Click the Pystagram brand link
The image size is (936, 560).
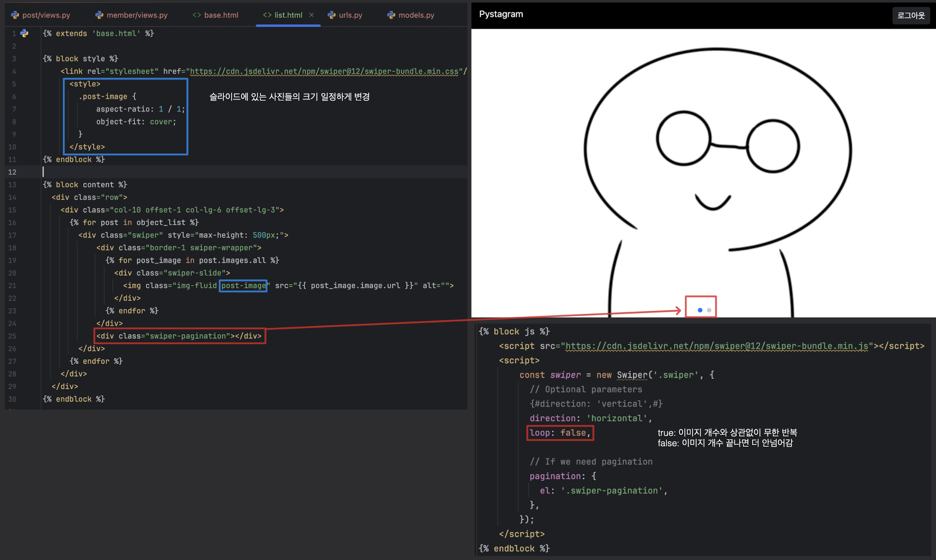point(501,14)
